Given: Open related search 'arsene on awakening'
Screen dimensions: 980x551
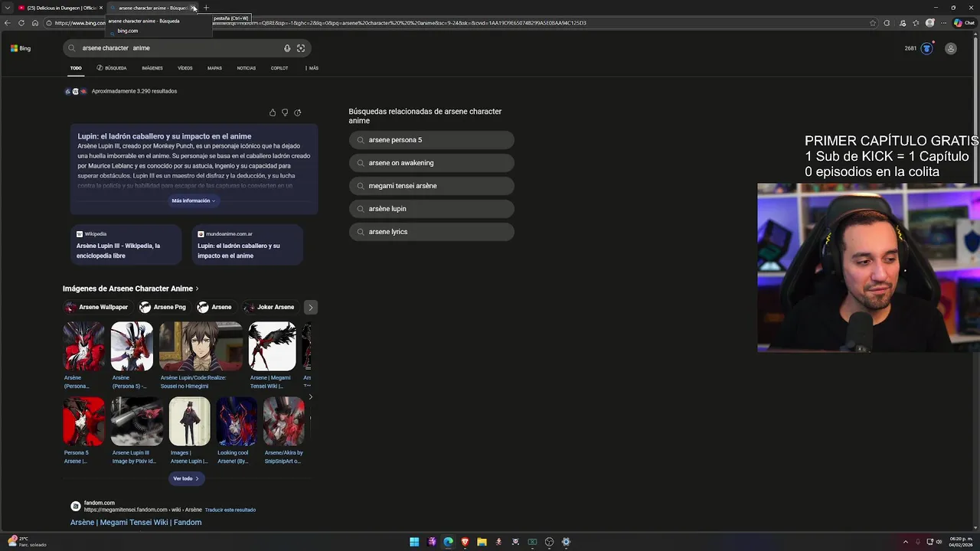Looking at the screenshot, I should click(431, 163).
